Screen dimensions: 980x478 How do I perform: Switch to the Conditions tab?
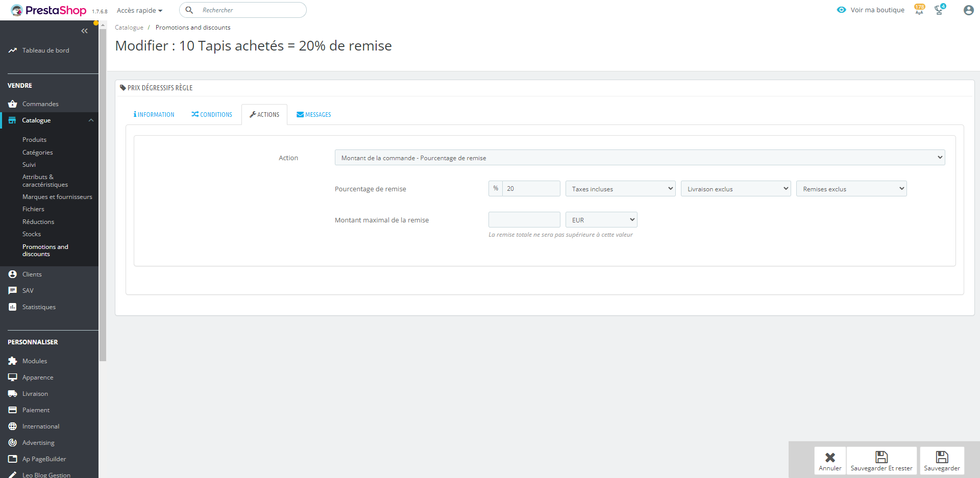(212, 115)
